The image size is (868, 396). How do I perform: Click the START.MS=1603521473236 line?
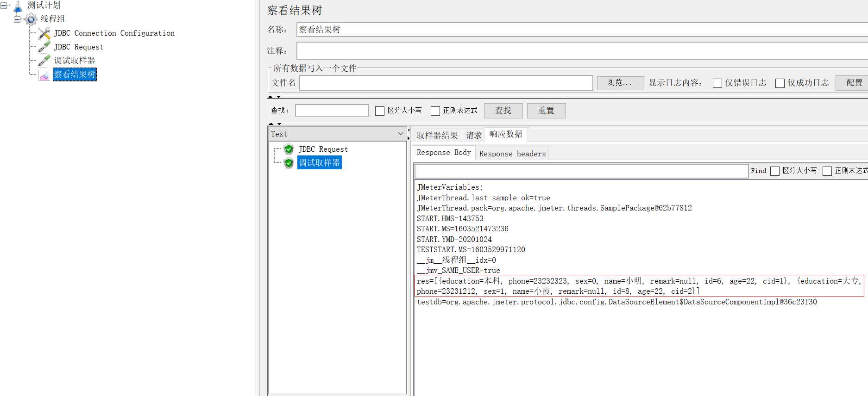(462, 229)
